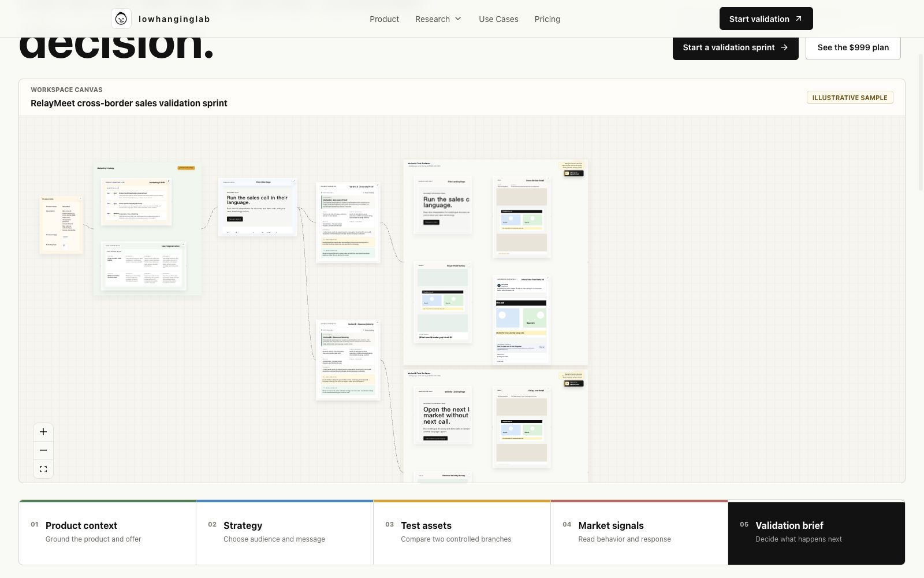The width and height of the screenshot is (924, 578).
Task: Click the expand icon on Marketing & ICP card
Action: [x=169, y=181]
